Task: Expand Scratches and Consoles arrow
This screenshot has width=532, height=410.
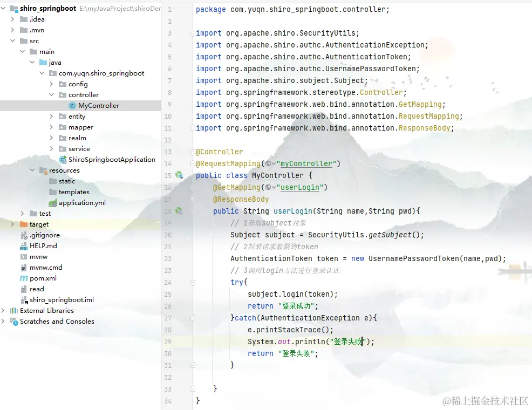Action: click(x=3, y=321)
